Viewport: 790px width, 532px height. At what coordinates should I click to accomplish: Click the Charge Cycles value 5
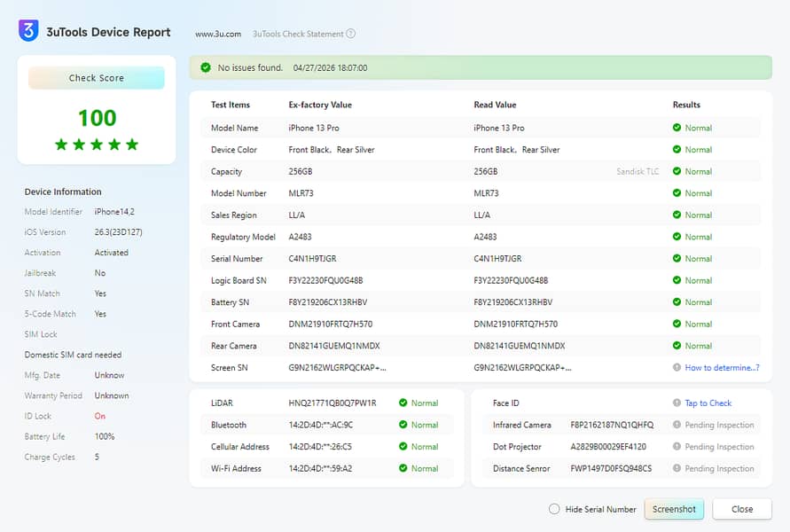[97, 457]
